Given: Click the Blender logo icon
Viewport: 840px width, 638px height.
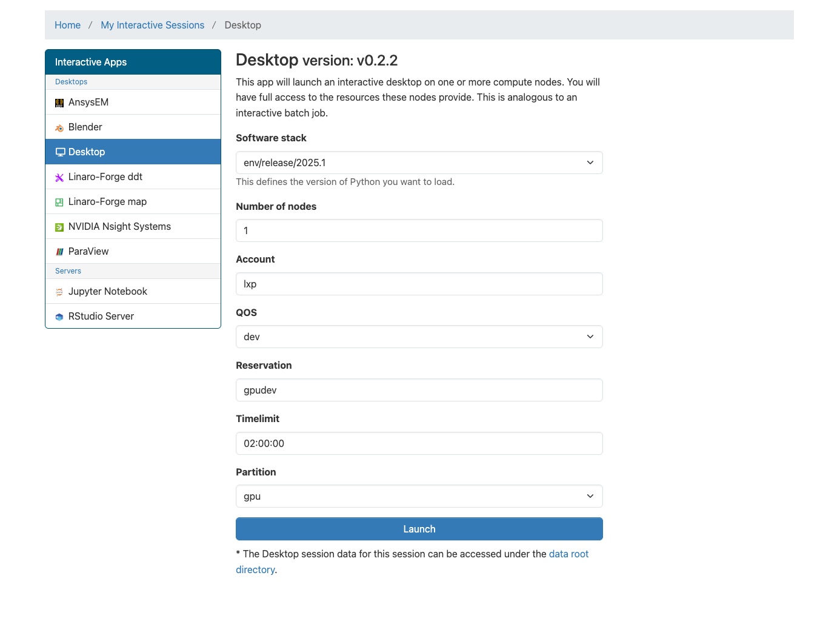Looking at the screenshot, I should [x=59, y=128].
